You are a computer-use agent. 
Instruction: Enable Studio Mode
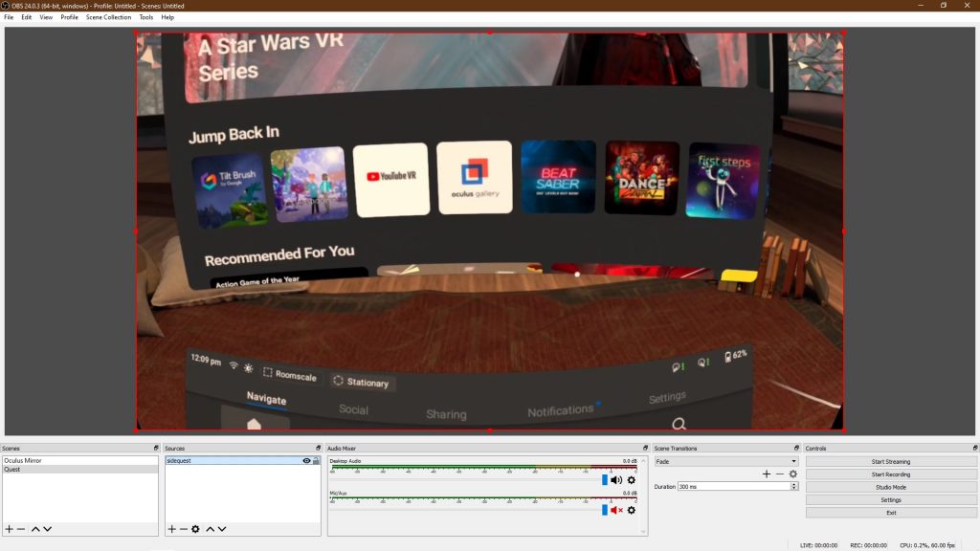(891, 487)
